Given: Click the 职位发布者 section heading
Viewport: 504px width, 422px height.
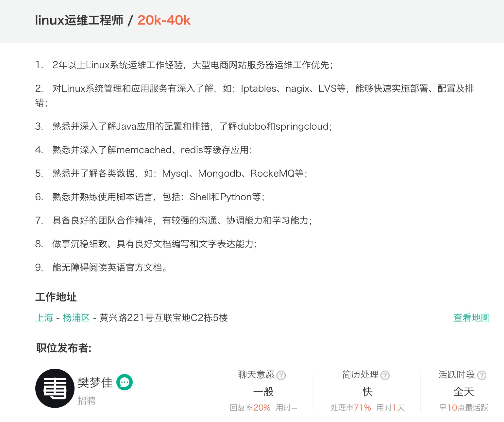Looking at the screenshot, I should pyautogui.click(x=64, y=348).
